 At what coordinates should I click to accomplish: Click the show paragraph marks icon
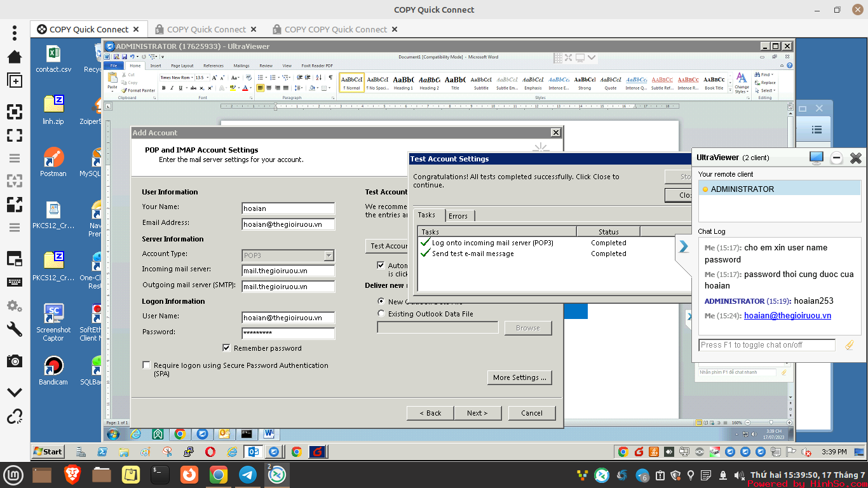pos(330,78)
